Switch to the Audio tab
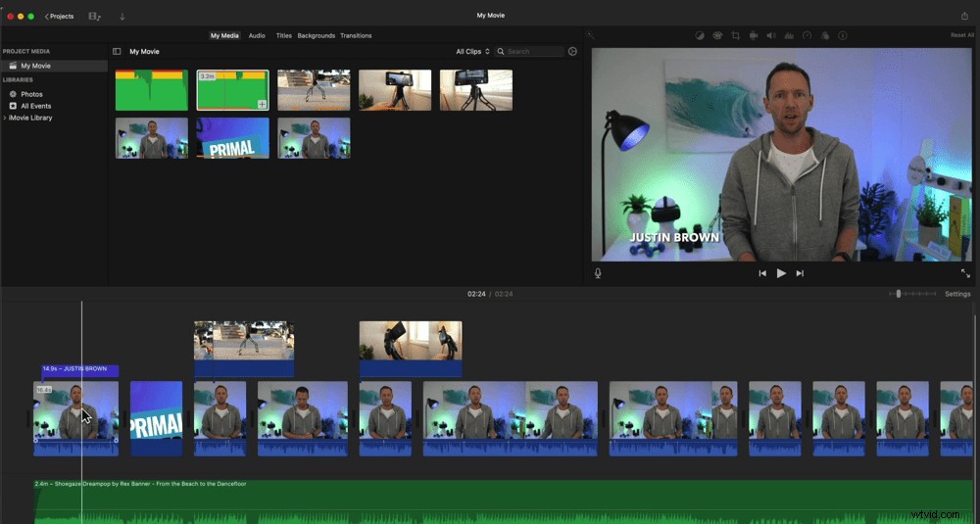Viewport: 980px width, 524px height. coord(257,35)
